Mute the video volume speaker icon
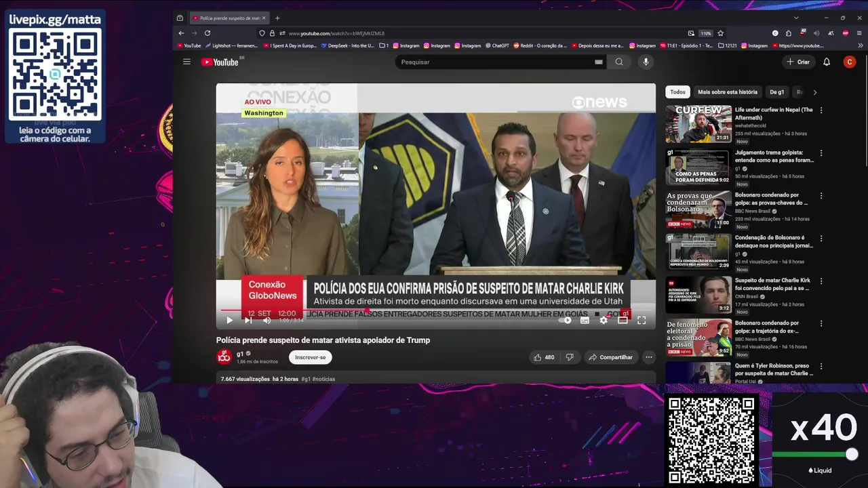 point(267,320)
